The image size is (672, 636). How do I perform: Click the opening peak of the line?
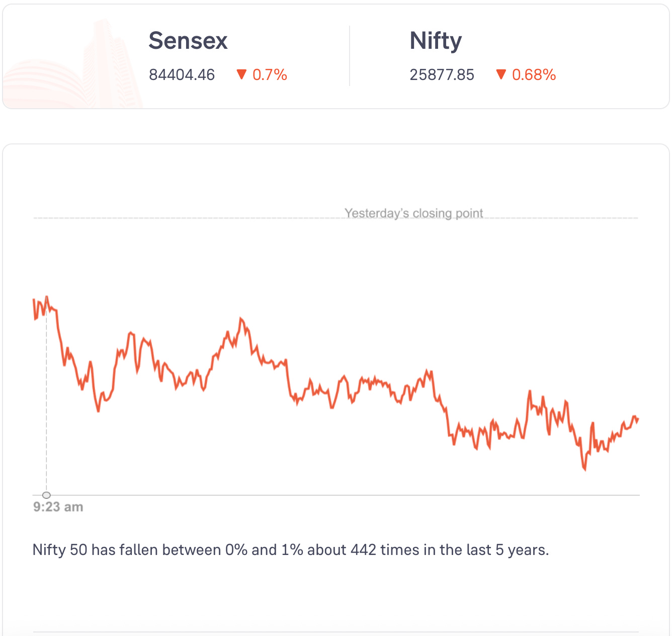click(47, 297)
